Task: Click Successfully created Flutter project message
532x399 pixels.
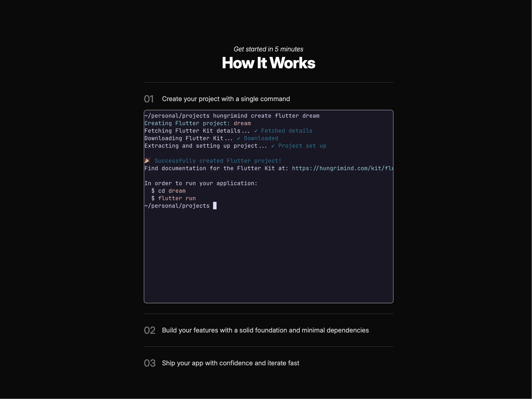Action: coord(218,161)
